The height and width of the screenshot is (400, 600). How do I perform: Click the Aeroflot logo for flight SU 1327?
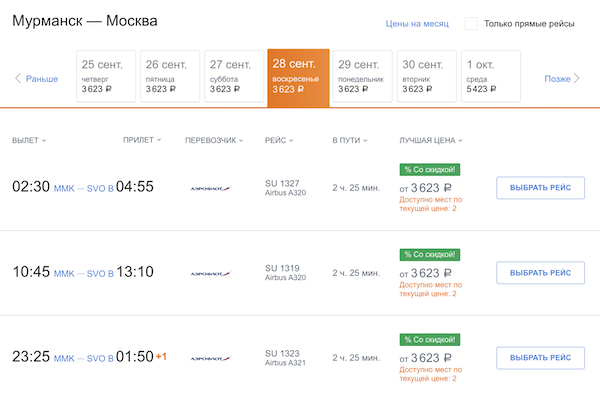pyautogui.click(x=210, y=188)
